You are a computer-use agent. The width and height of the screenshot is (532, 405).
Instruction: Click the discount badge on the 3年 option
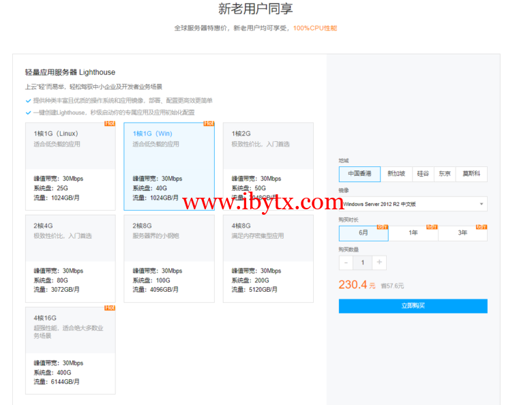[x=482, y=226]
